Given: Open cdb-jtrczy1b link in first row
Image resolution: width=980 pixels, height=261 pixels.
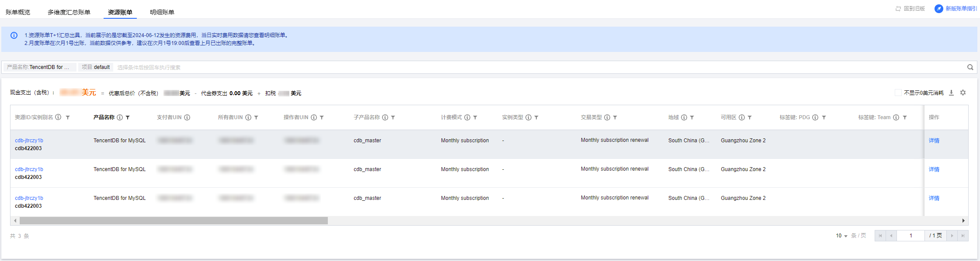Looking at the screenshot, I should [x=29, y=141].
